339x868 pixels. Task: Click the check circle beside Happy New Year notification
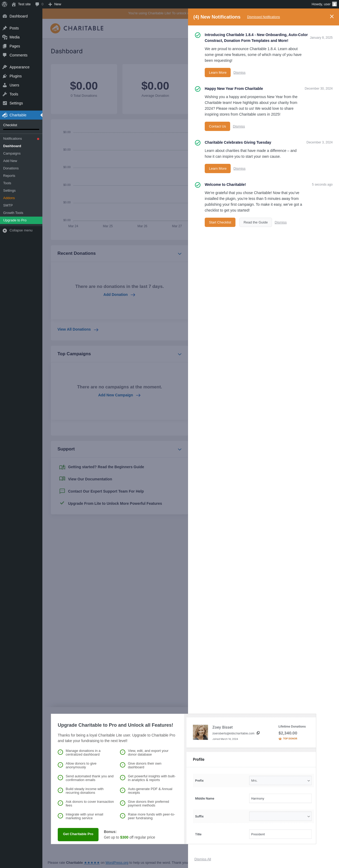coord(198,89)
